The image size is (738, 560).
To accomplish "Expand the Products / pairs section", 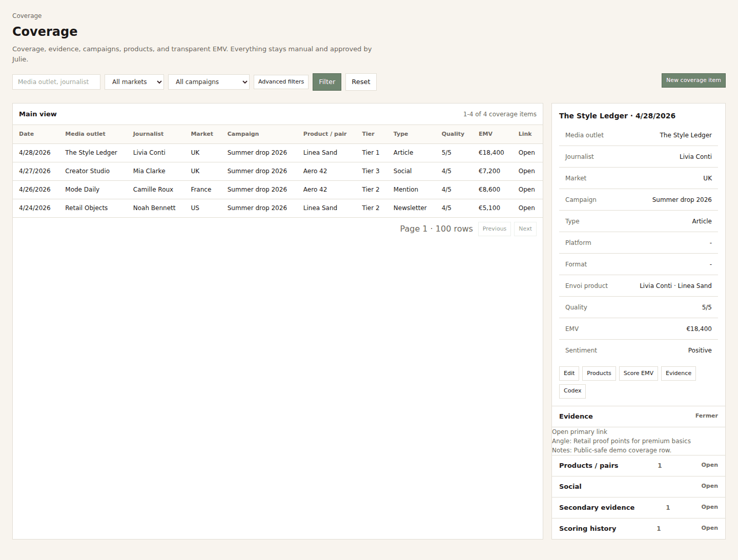I will point(639,466).
